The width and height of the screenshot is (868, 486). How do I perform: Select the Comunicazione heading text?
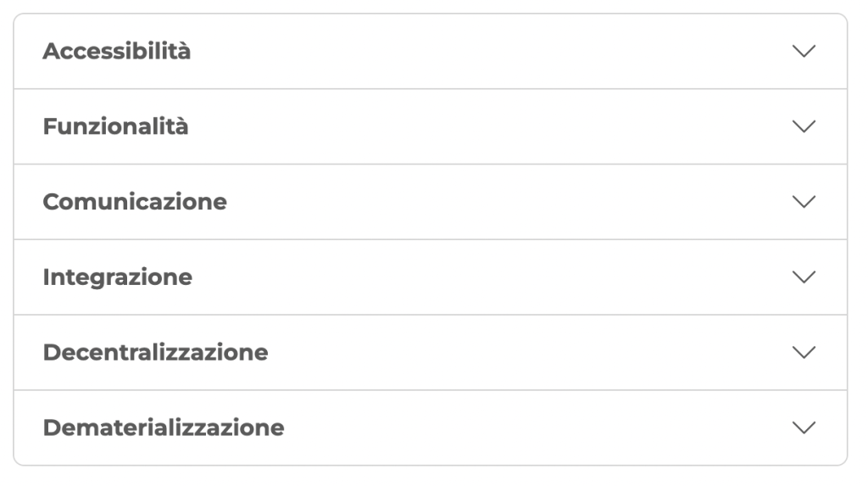coord(135,203)
